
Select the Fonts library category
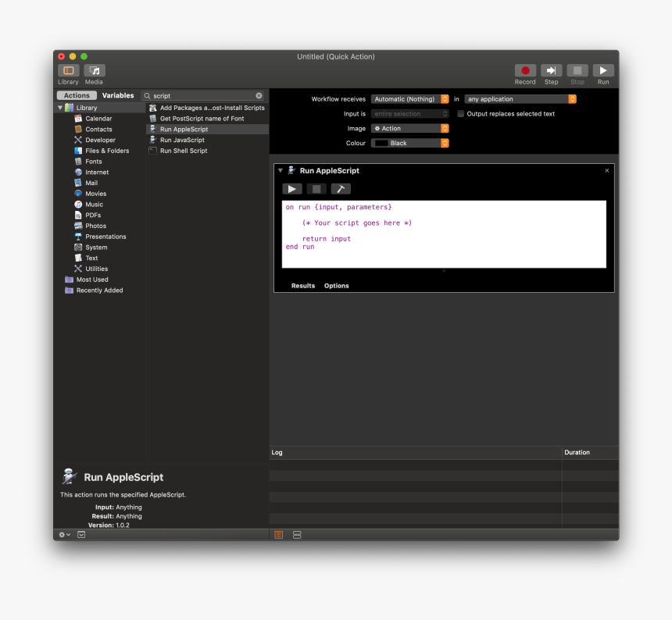(94, 162)
